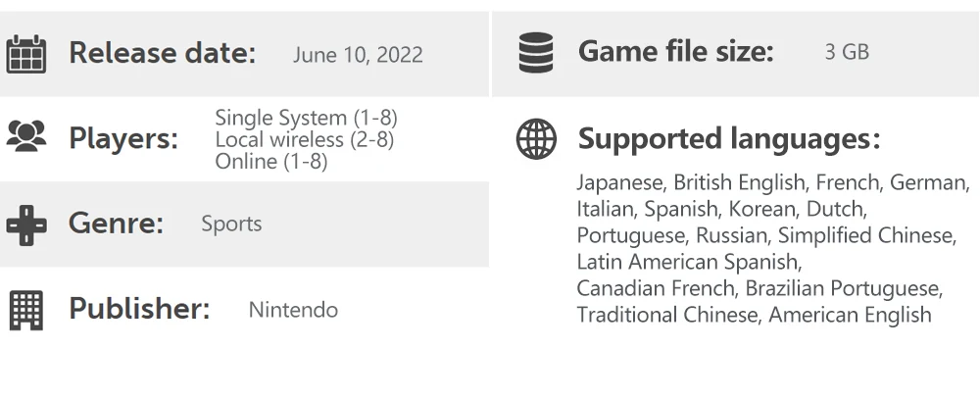Click the Genre label
This screenshot has height=400, width=980.
pos(116,224)
